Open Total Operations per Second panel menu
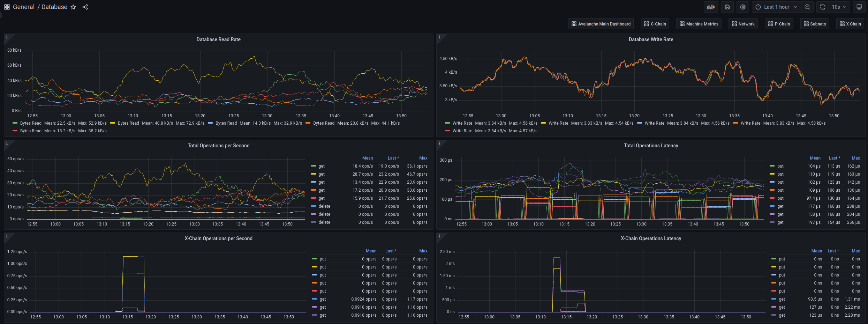This screenshot has height=324, width=868. tap(218, 146)
